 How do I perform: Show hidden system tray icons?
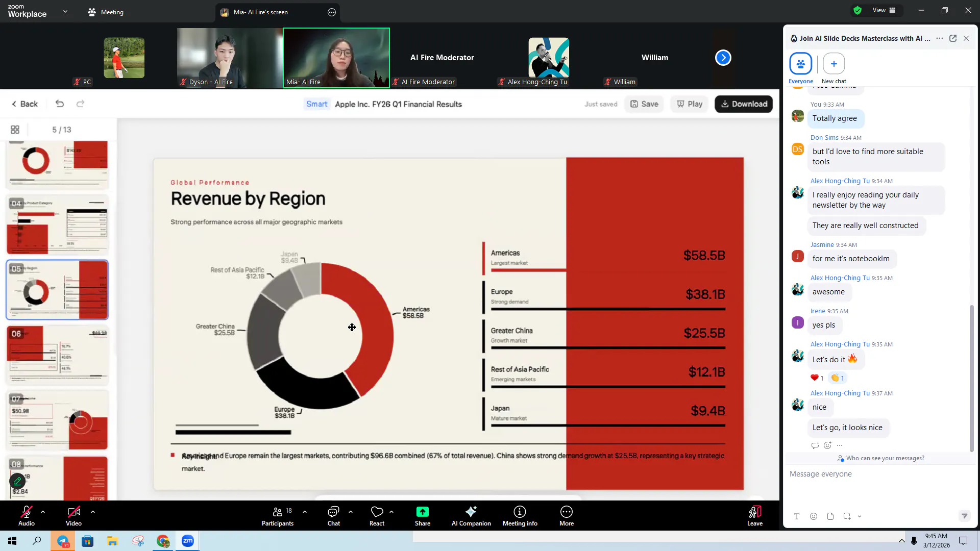click(902, 541)
